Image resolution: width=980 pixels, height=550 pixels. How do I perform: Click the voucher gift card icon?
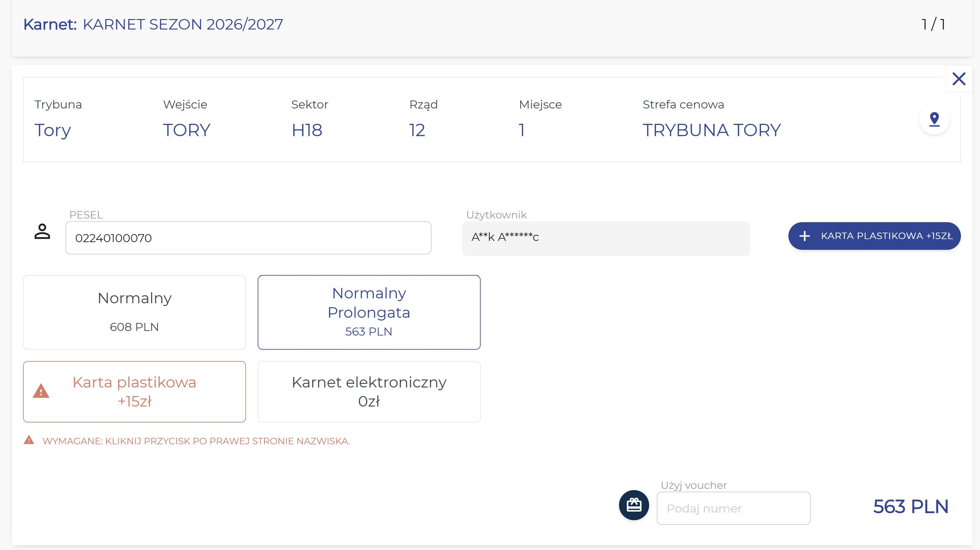634,505
